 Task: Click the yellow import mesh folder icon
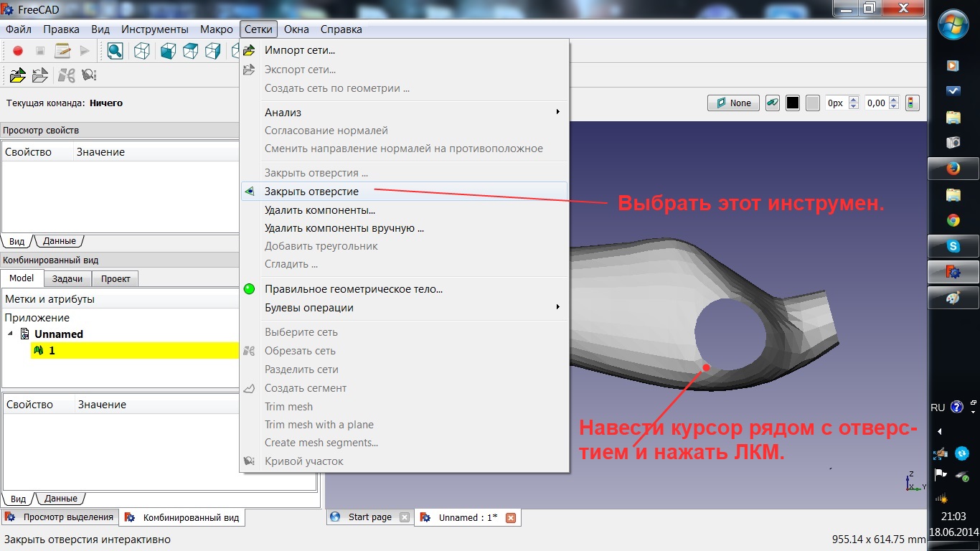click(18, 75)
